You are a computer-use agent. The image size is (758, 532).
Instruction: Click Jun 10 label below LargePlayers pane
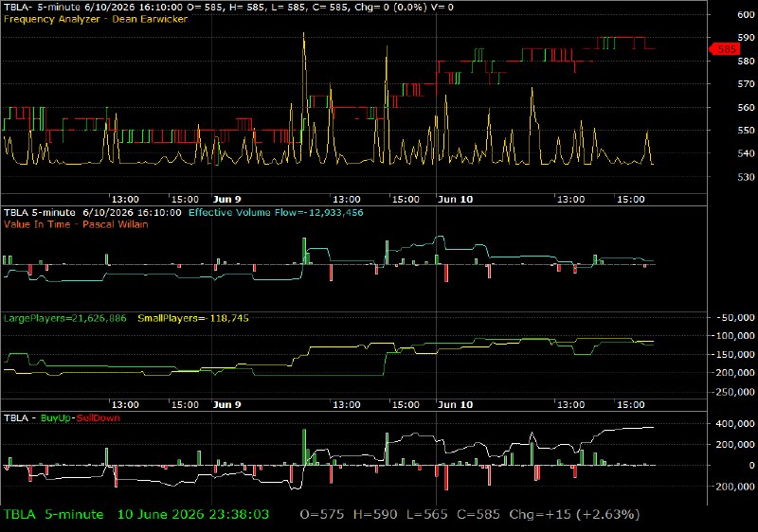click(x=456, y=404)
